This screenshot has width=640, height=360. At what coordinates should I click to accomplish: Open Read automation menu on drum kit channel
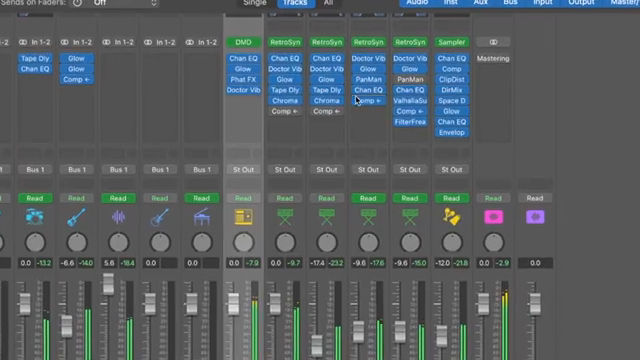coord(35,198)
